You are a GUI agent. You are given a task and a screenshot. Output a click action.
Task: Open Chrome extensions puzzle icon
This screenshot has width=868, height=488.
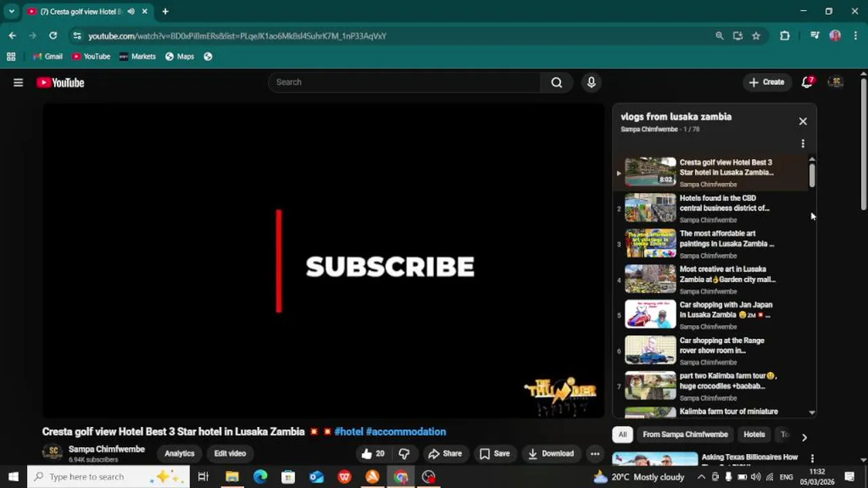785,36
